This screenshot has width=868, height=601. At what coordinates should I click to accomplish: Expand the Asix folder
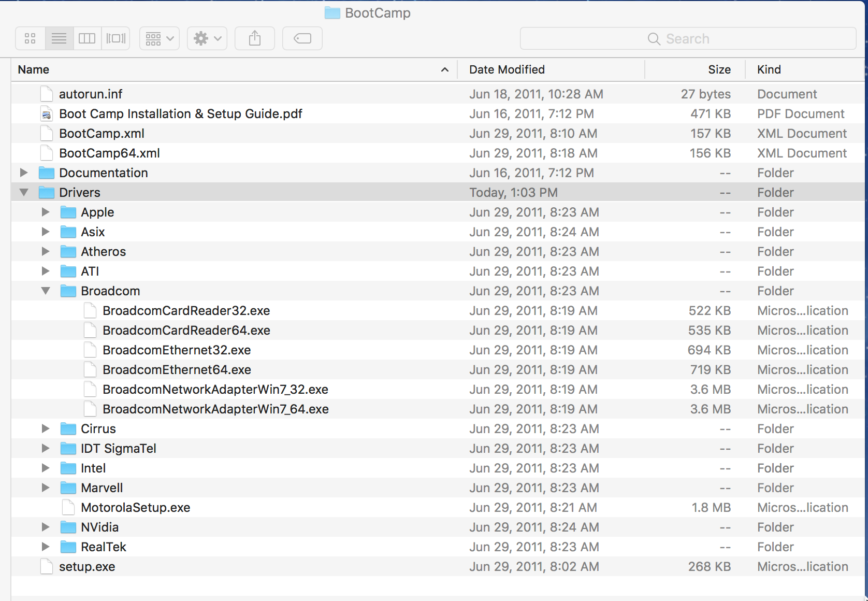point(46,232)
